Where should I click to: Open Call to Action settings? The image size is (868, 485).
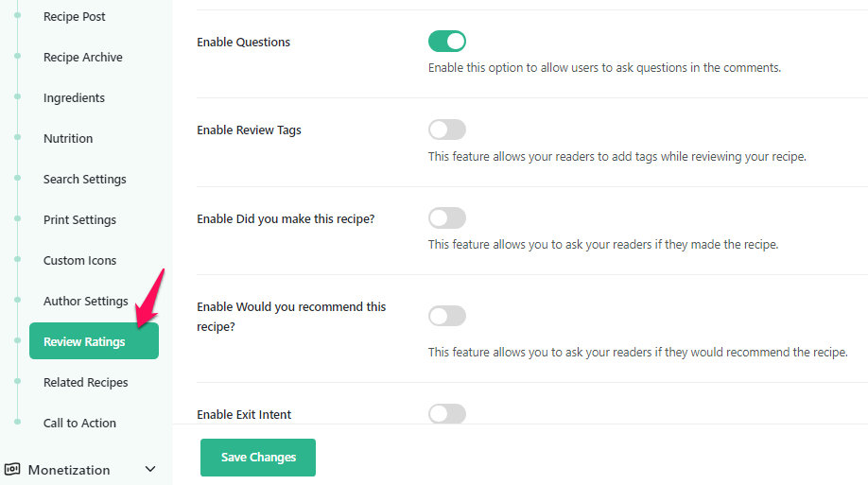click(x=79, y=424)
